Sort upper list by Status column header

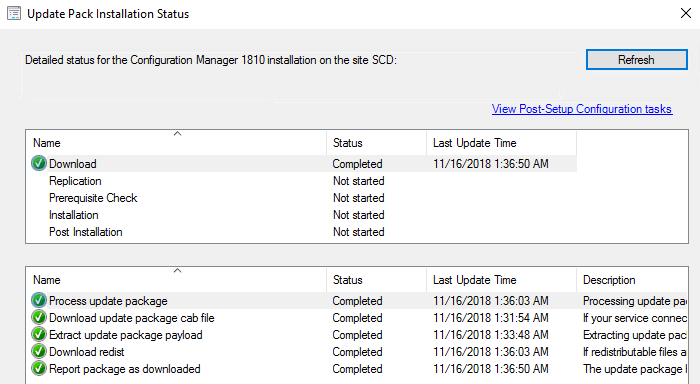tap(376, 143)
